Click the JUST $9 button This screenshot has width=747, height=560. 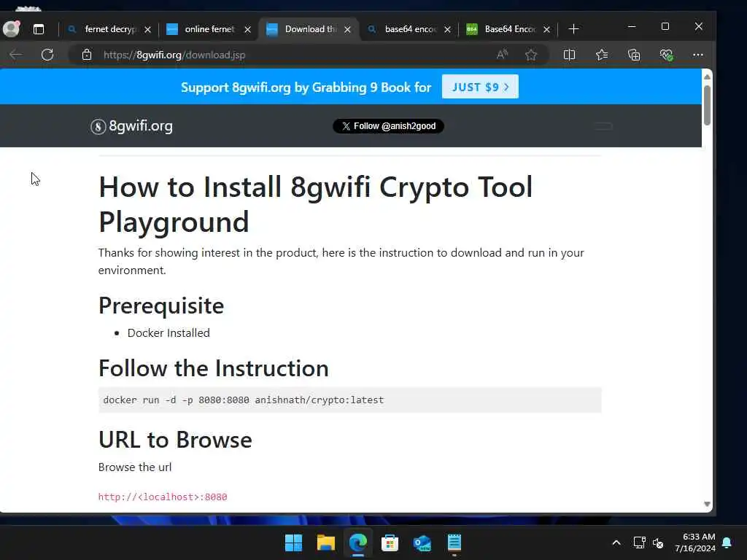click(x=480, y=87)
